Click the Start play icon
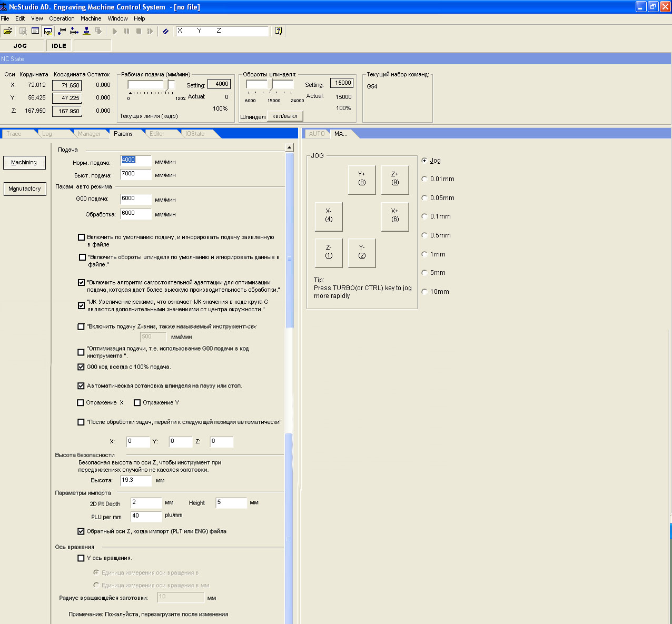Screen dimensions: 672x624 tap(114, 31)
